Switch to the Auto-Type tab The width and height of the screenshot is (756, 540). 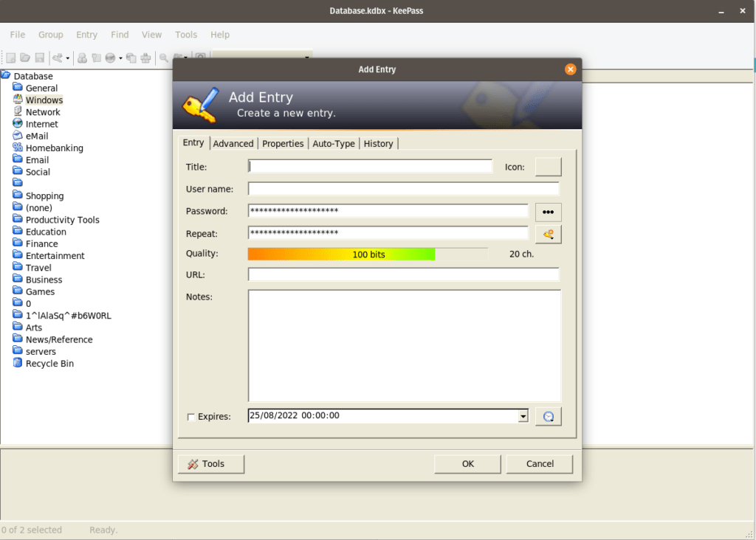[334, 144]
